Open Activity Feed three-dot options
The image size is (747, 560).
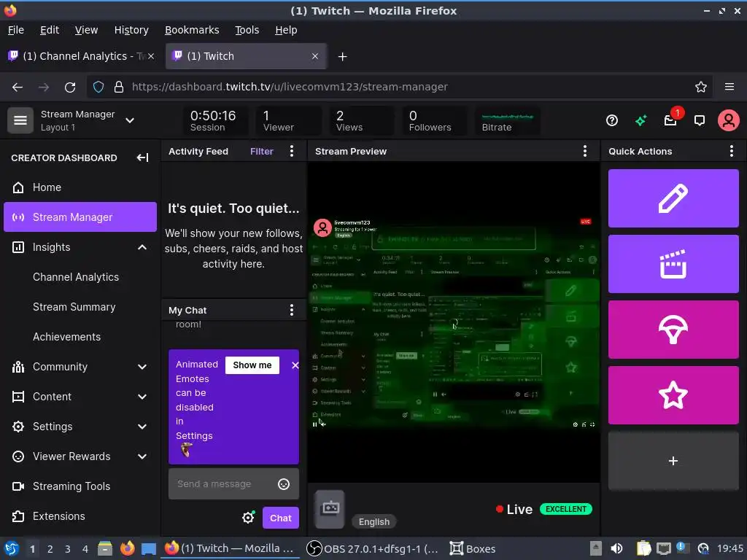292,152
